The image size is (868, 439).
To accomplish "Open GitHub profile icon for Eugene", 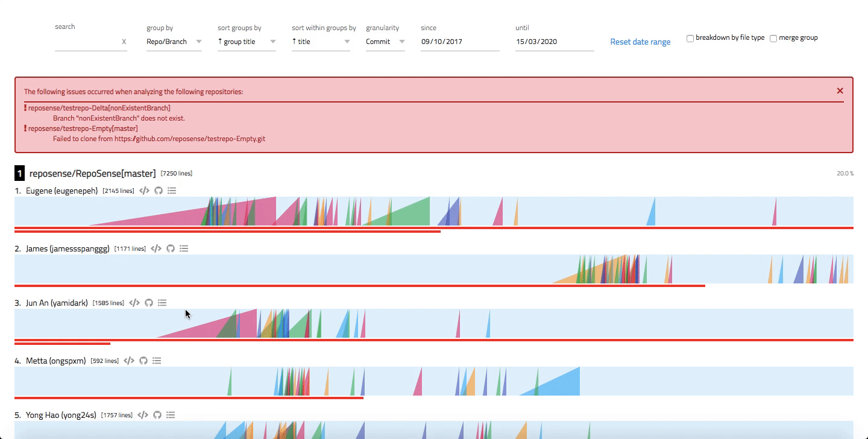I will (159, 191).
